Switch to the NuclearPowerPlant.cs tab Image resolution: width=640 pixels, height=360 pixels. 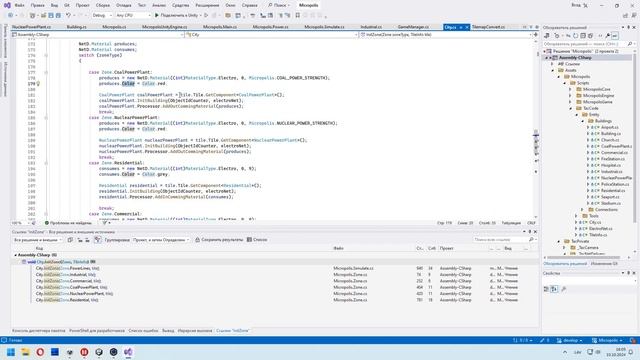[x=31, y=27]
